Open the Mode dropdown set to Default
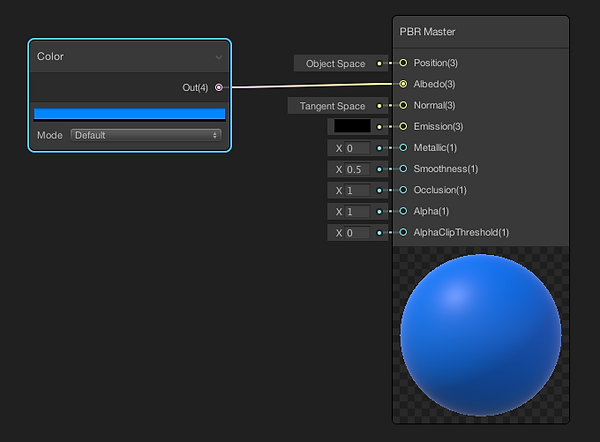The image size is (600, 442). (146, 135)
